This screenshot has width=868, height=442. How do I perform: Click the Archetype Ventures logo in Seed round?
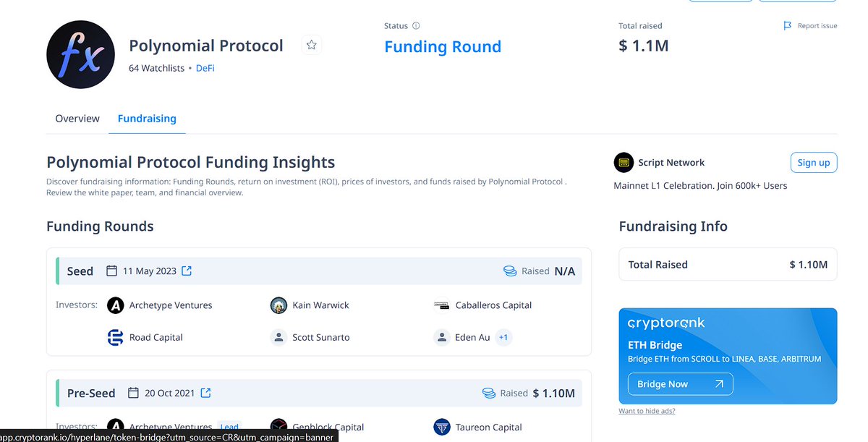tap(115, 305)
